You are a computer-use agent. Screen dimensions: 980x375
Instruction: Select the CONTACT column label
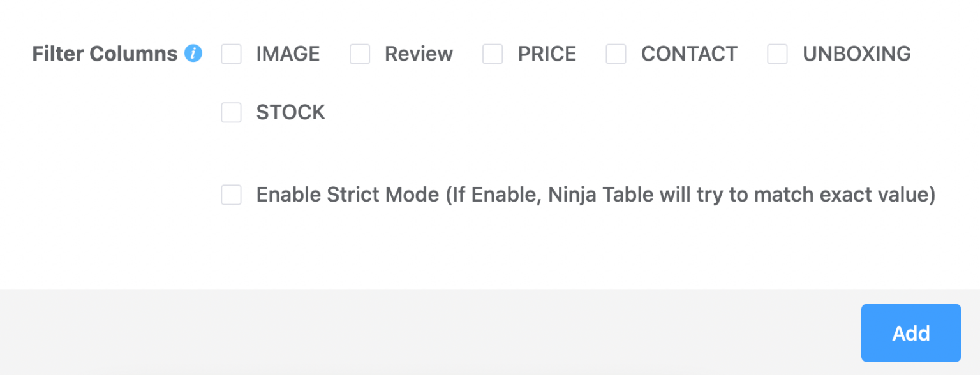click(x=689, y=54)
